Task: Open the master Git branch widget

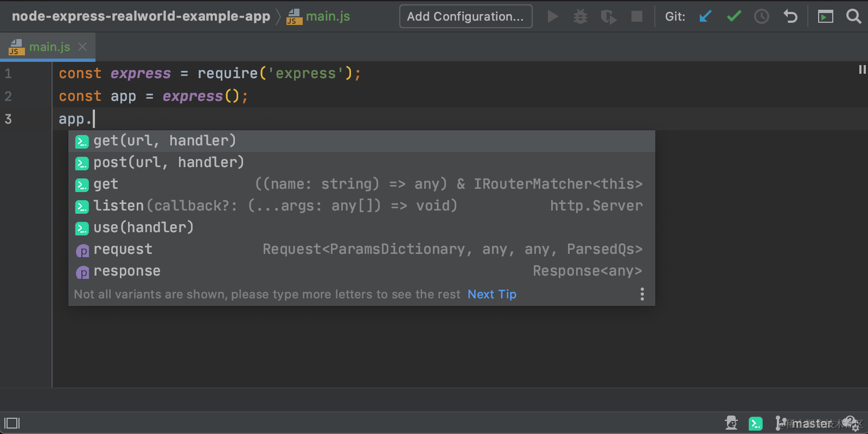Action: click(x=804, y=423)
